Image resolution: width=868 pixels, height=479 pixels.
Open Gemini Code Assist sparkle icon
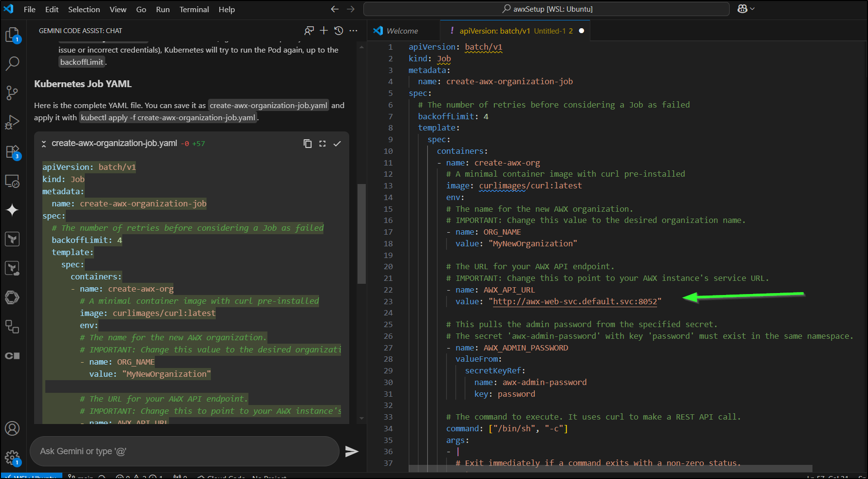pyautogui.click(x=12, y=210)
